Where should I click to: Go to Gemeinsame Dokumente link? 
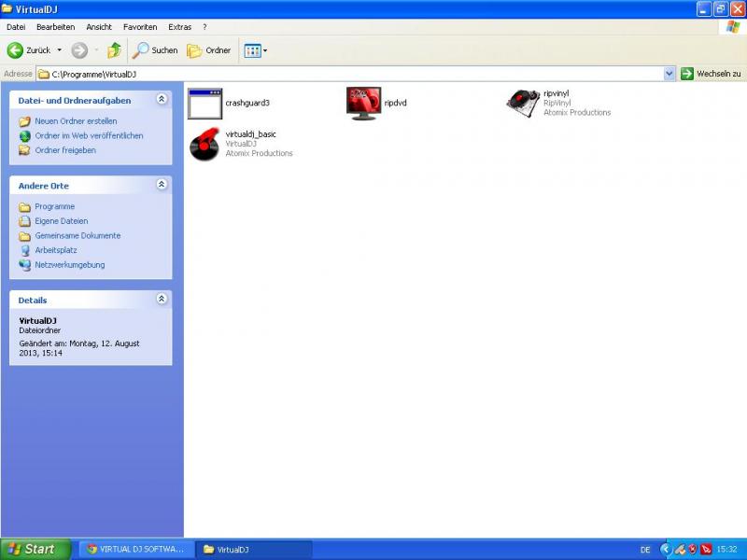(78, 236)
